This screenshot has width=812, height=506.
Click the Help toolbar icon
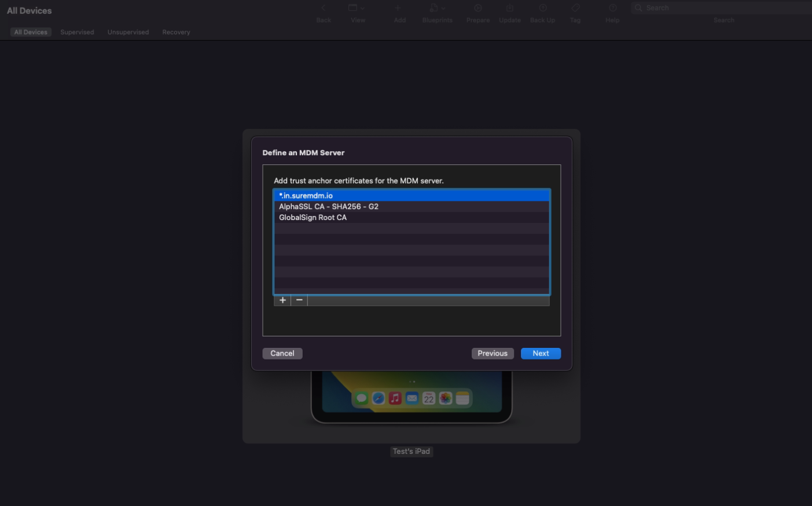(x=613, y=8)
